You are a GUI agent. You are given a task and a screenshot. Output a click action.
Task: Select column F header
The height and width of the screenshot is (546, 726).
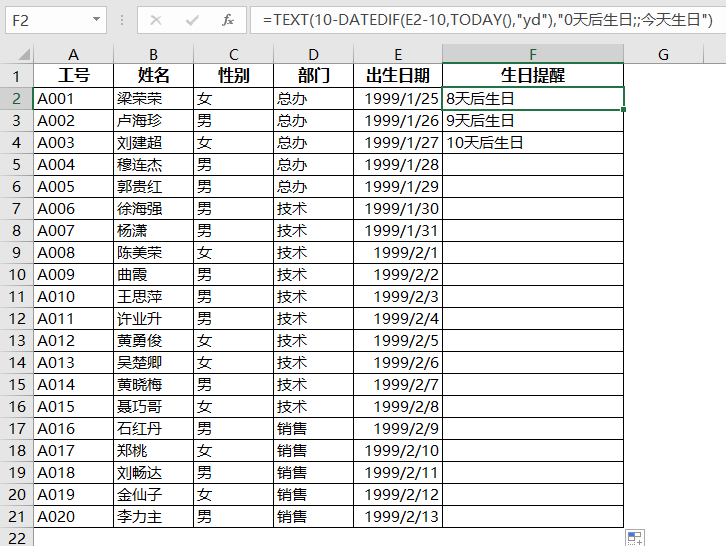pos(532,54)
